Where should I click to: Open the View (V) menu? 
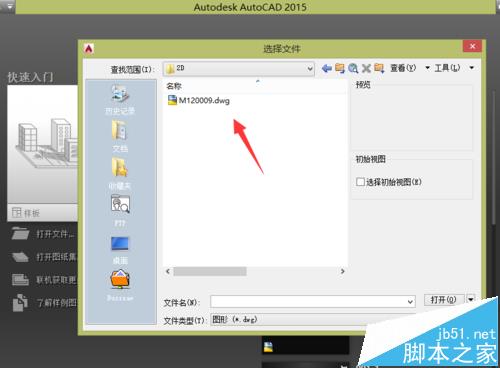click(403, 68)
